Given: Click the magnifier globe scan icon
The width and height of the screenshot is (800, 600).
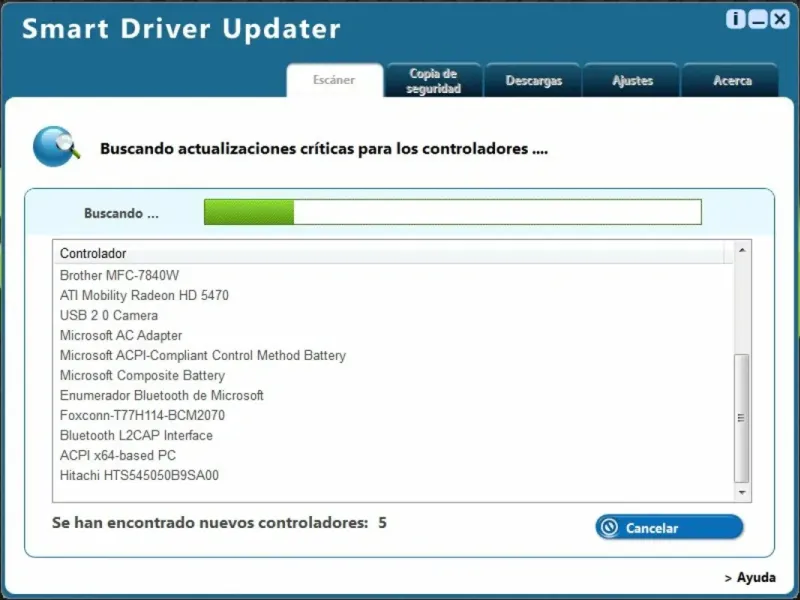Looking at the screenshot, I should tap(56, 146).
